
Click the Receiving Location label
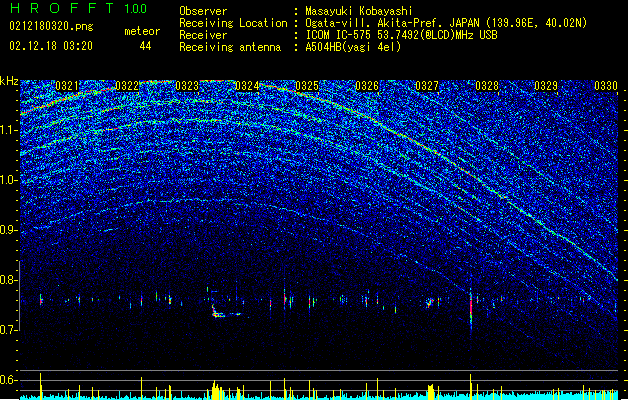pyautogui.click(x=233, y=23)
